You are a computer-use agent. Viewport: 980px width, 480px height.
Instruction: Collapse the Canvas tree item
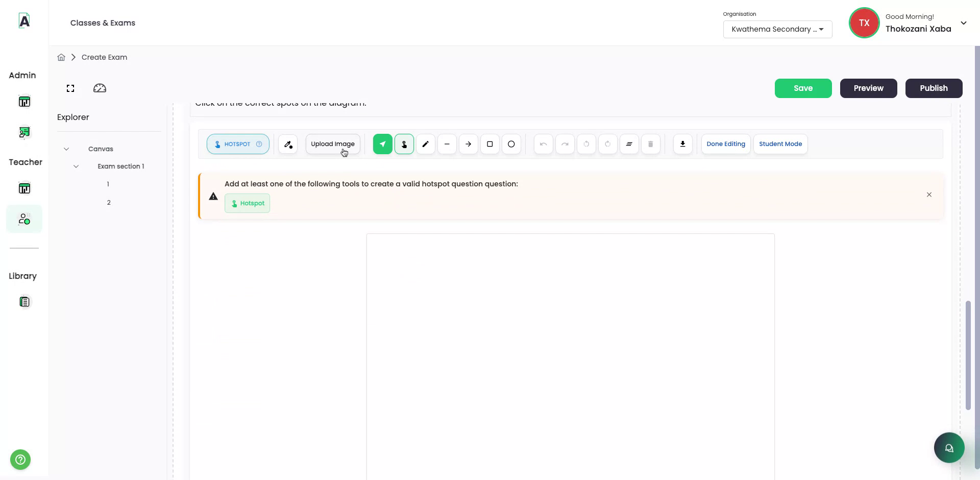(66, 149)
